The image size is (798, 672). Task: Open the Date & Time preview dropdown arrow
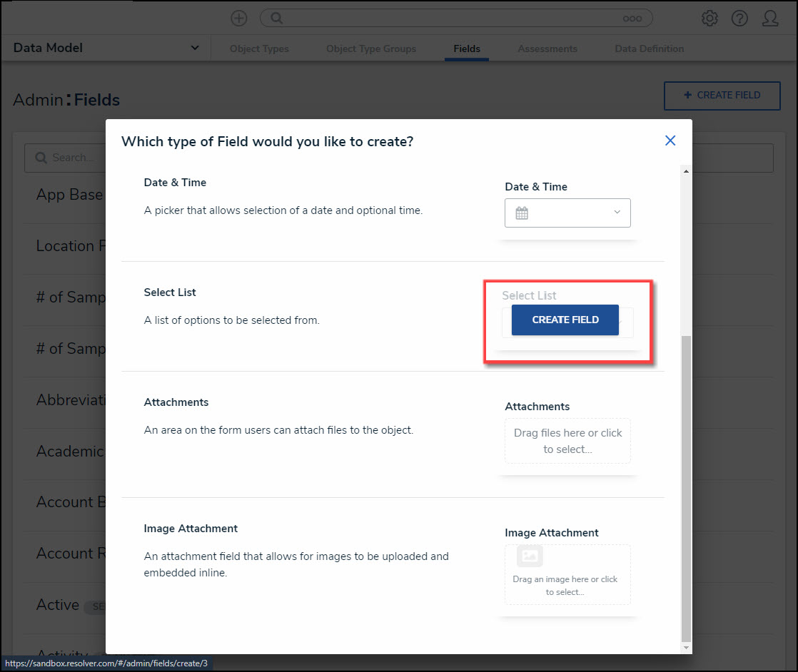(617, 213)
